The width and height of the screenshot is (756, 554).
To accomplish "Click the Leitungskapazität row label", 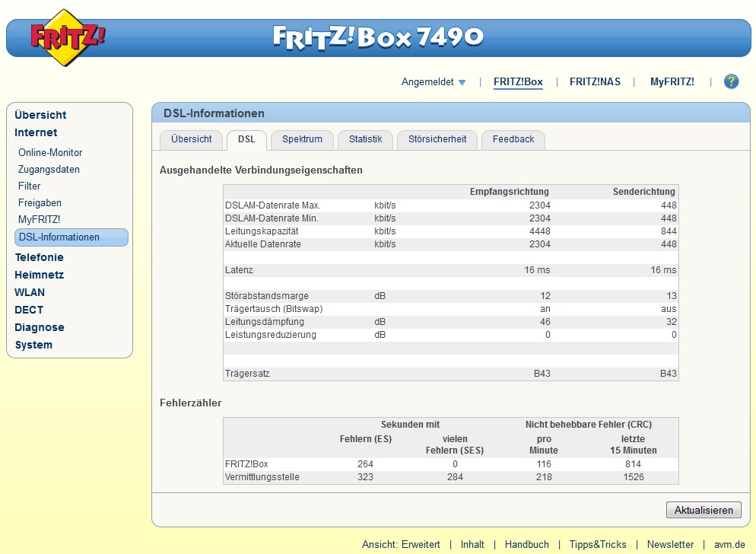I will (x=262, y=231).
